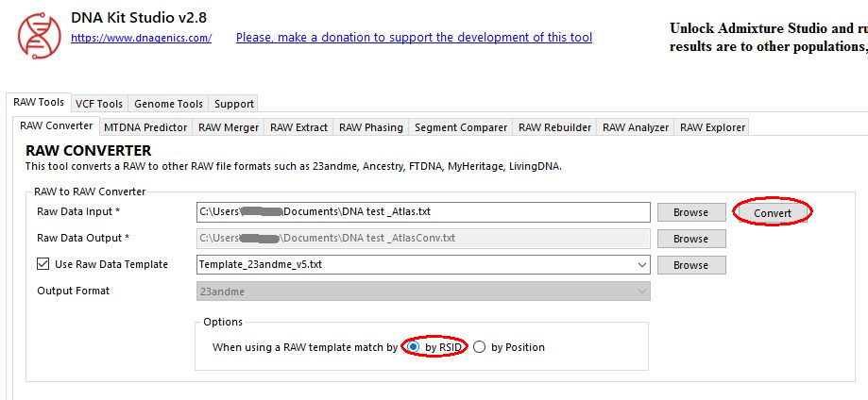Browse for the Raw Data Input file
The image size is (868, 400).
point(690,212)
